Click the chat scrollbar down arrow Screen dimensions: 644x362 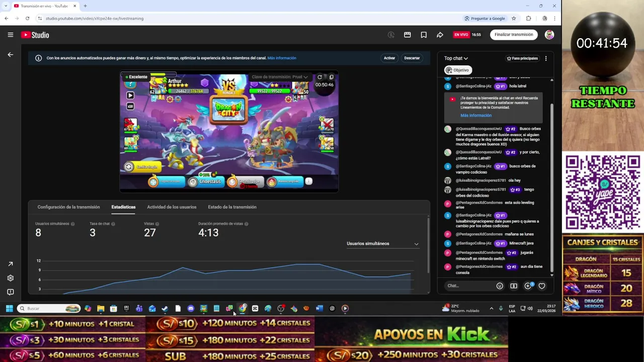(x=552, y=276)
